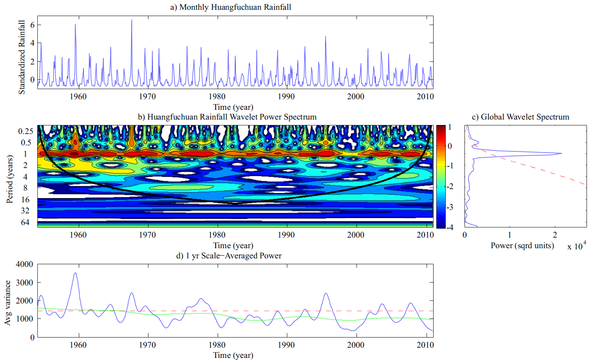
Task: Click the title 'a) Monthly Huangfuchuan Rainfall'
Action: click(230, 7)
